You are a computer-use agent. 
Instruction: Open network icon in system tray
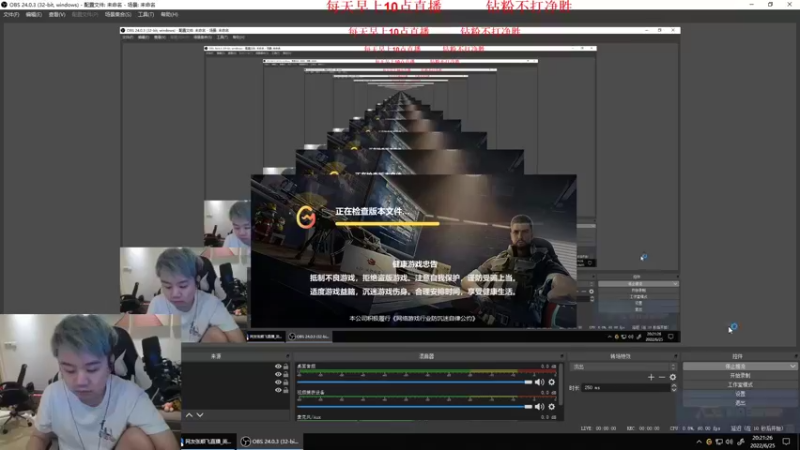(x=719, y=442)
